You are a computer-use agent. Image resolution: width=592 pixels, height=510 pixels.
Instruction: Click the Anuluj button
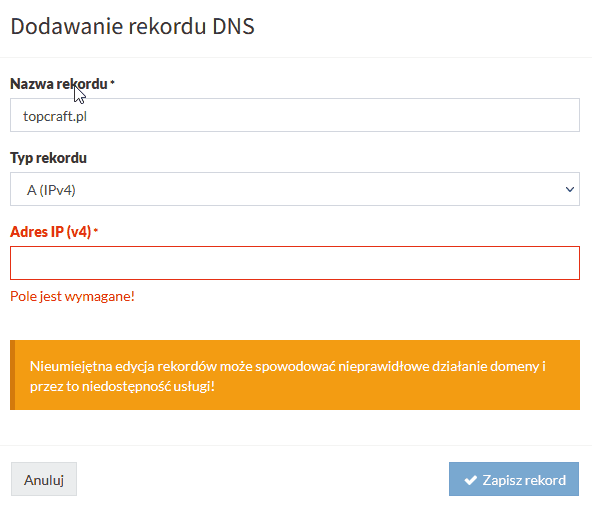click(44, 479)
